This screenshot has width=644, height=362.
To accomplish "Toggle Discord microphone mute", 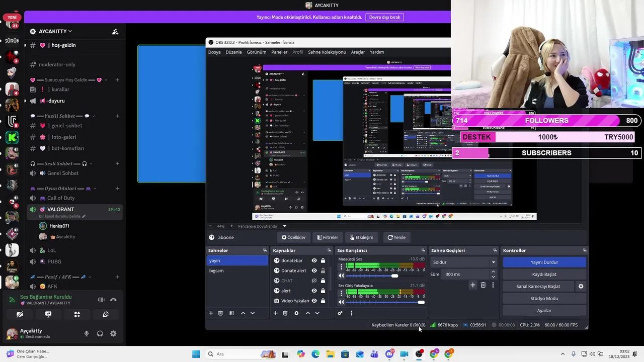I will [87, 333].
